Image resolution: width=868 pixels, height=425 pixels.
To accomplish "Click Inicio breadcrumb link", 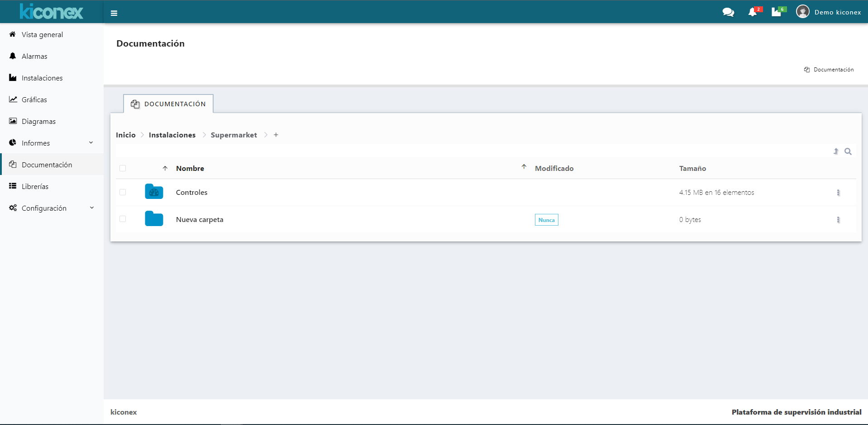I will point(126,135).
